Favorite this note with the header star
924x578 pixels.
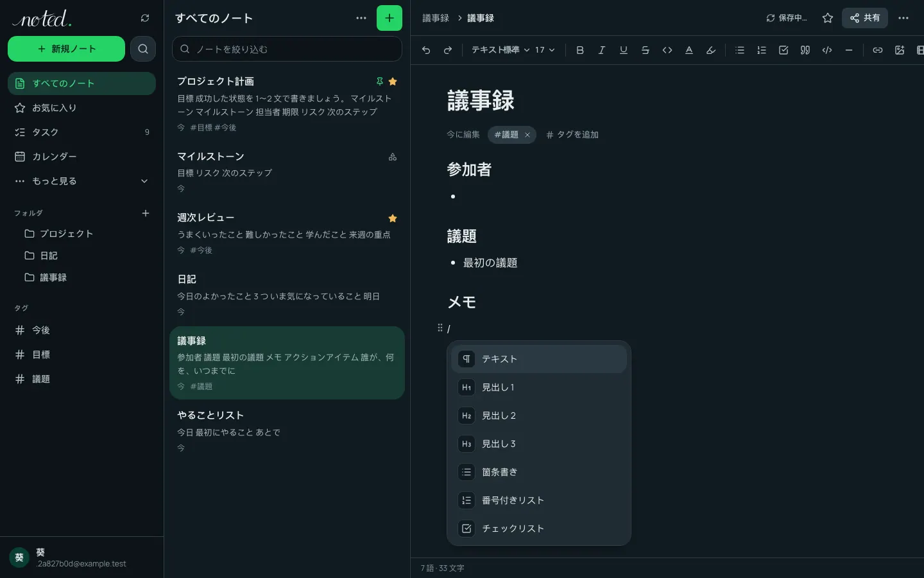(828, 18)
